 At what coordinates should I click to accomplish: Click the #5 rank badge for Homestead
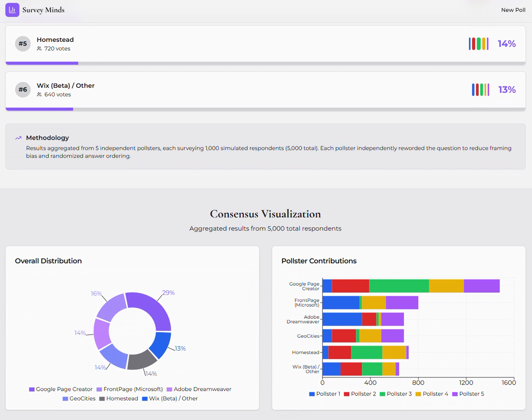coord(23,44)
